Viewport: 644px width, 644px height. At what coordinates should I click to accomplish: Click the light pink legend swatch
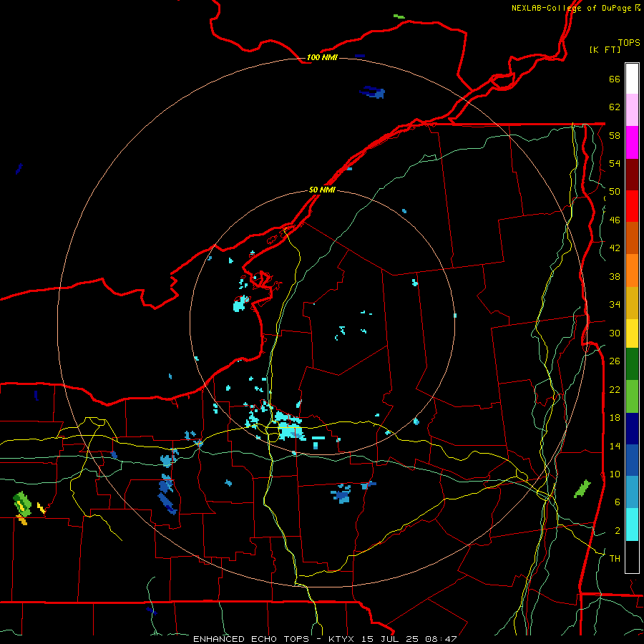(632, 110)
